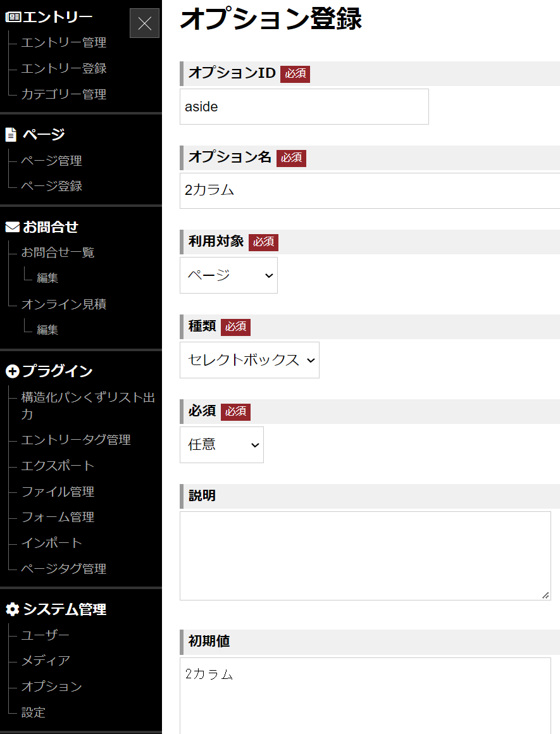This screenshot has height=734, width=560.
Task: Open the 必須 dropdown showing 任意
Action: tap(221, 445)
